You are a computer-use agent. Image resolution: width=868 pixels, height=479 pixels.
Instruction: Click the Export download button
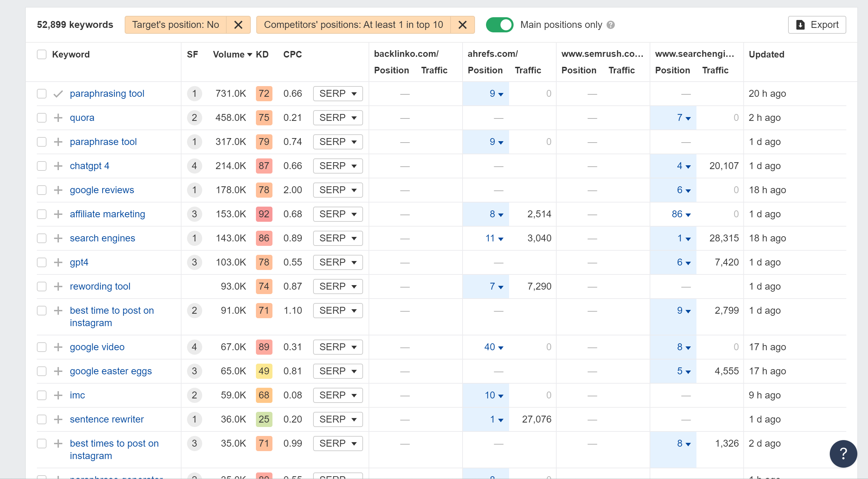click(817, 25)
